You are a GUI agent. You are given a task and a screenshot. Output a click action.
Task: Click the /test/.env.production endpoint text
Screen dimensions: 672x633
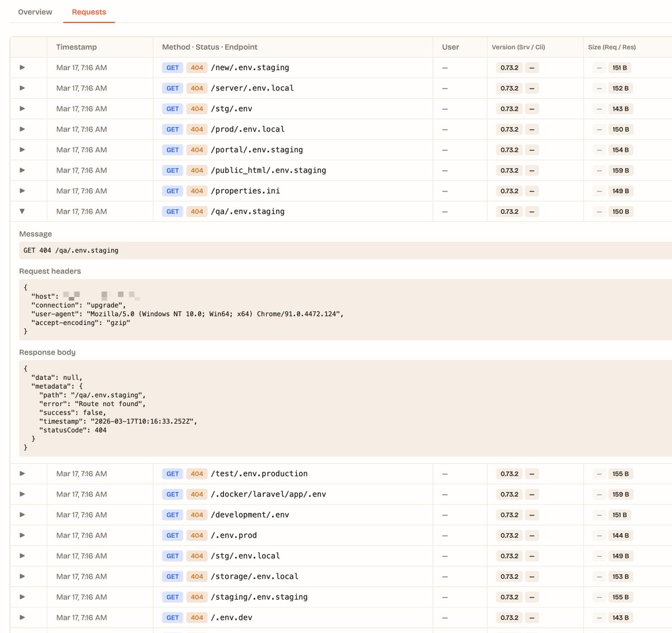pyautogui.click(x=259, y=473)
